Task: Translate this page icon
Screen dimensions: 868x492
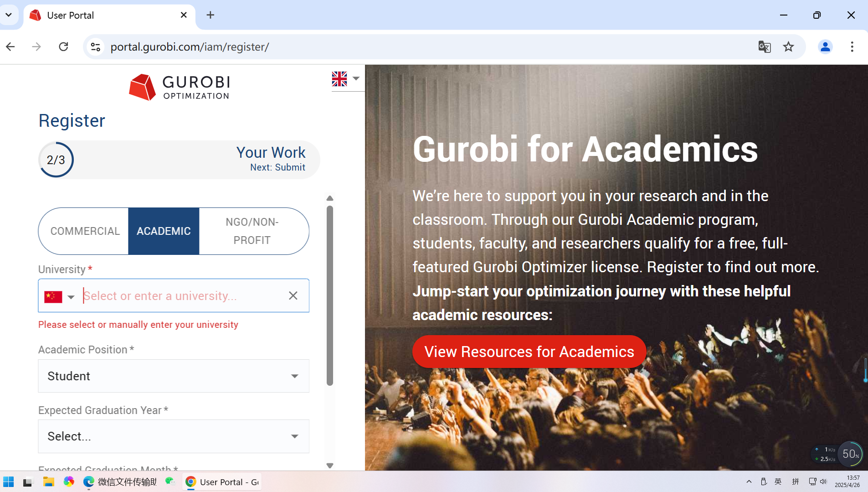Action: coord(764,47)
